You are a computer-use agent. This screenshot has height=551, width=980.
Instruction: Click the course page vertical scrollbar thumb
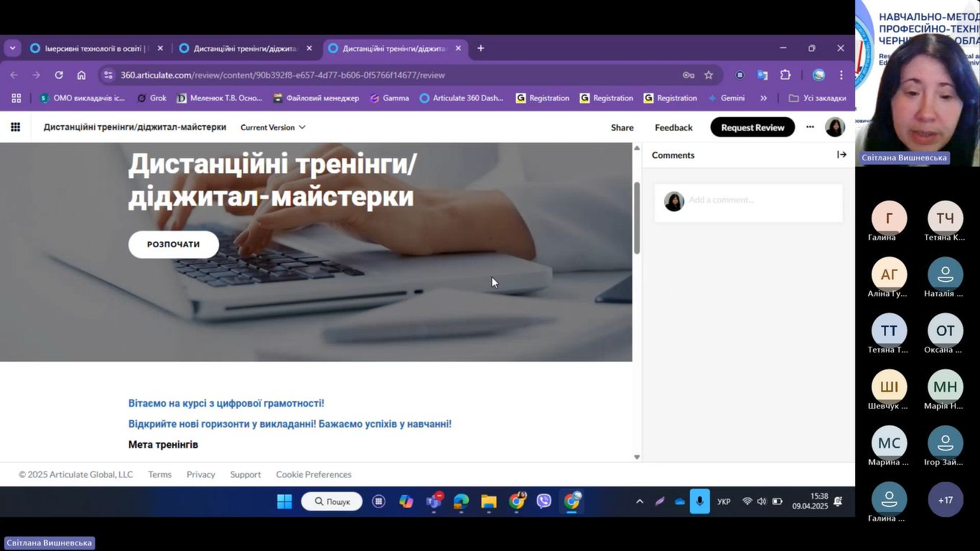pyautogui.click(x=636, y=217)
